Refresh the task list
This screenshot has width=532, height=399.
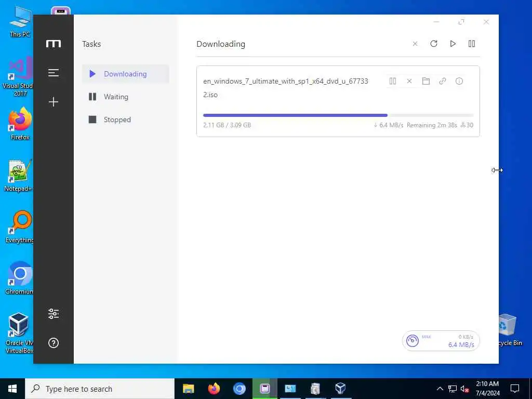click(x=434, y=44)
